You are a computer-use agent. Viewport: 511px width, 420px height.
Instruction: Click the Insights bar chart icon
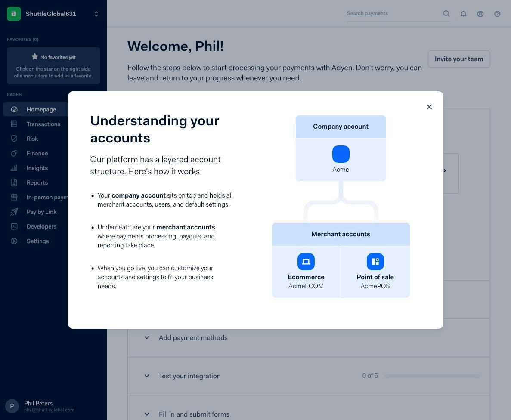click(14, 168)
